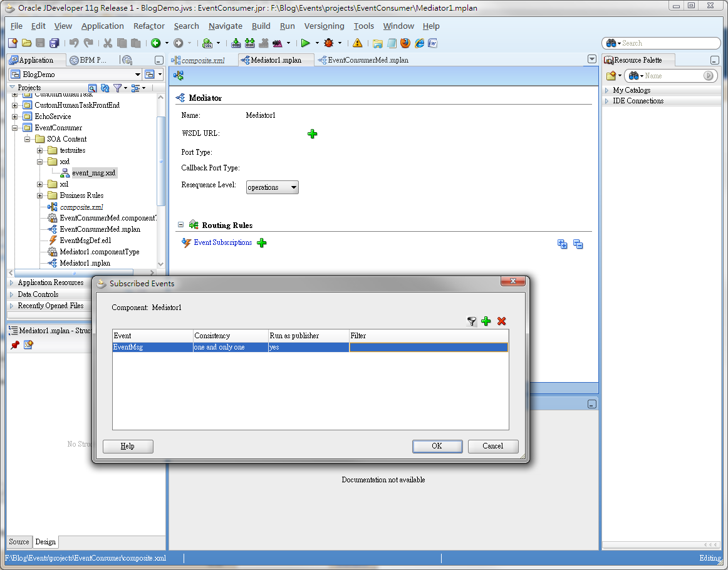Screen dimensions: 728x570
Task: Click Expand All routing rules icon
Action: pyautogui.click(x=562, y=244)
